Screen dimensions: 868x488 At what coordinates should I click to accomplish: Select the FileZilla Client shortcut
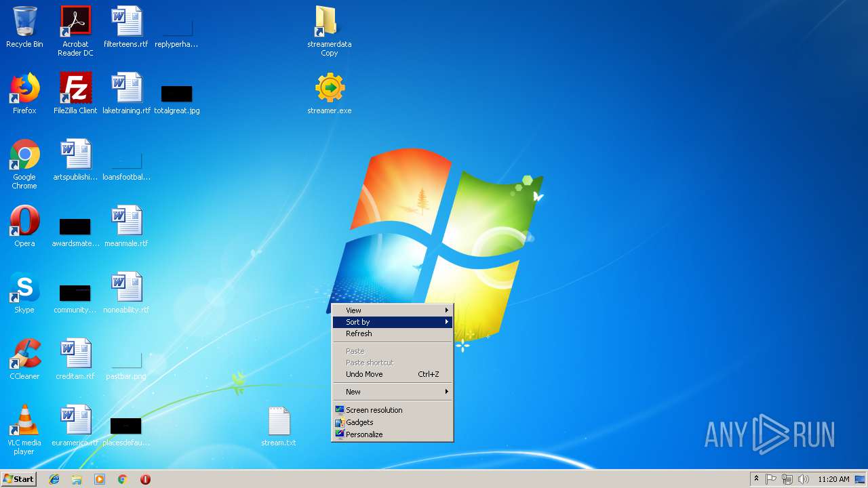[x=75, y=94]
